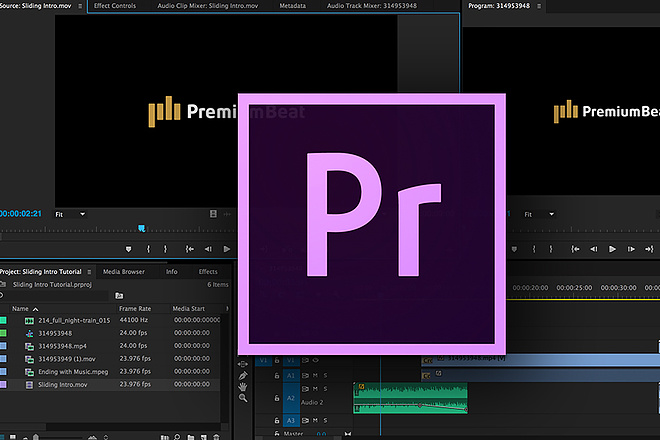Image resolution: width=660 pixels, height=440 pixels.
Task: Switch to Effect Controls tab
Action: (x=115, y=6)
